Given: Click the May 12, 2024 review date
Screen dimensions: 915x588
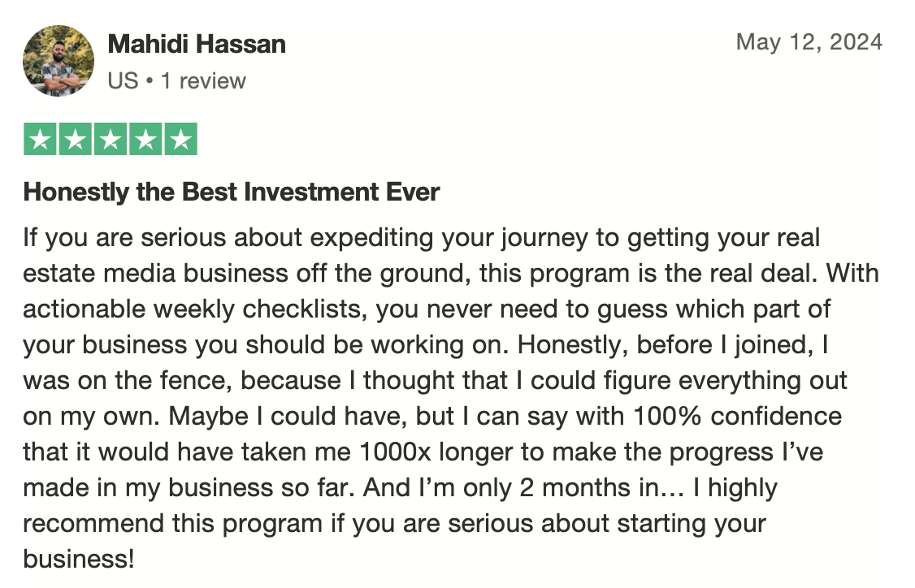Looking at the screenshot, I should 809,42.
